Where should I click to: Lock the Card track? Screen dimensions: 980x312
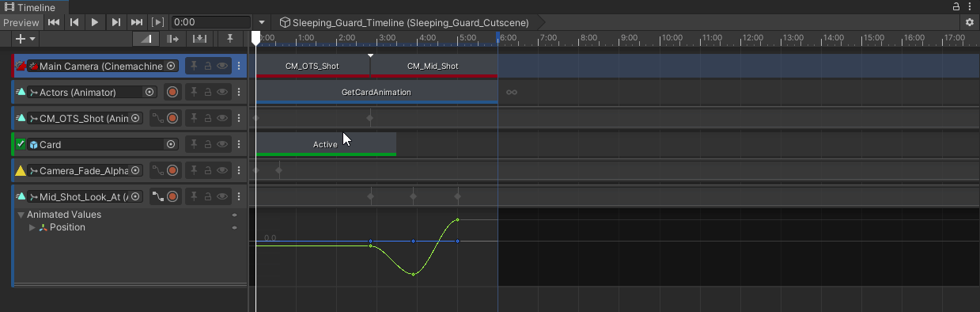(x=207, y=145)
